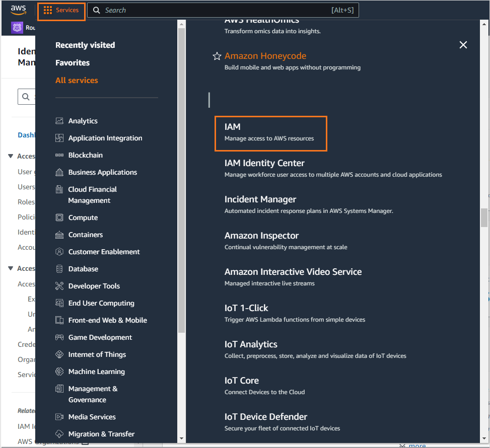Viewport: 490px width, 448px height.
Task: Click category list scrollbar down arrow
Action: [x=182, y=438]
